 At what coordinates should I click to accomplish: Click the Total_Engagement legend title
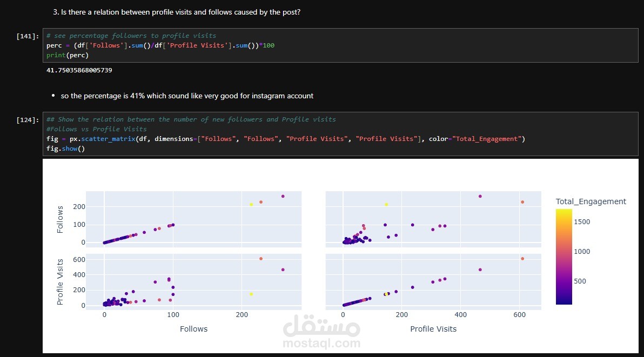pos(591,201)
